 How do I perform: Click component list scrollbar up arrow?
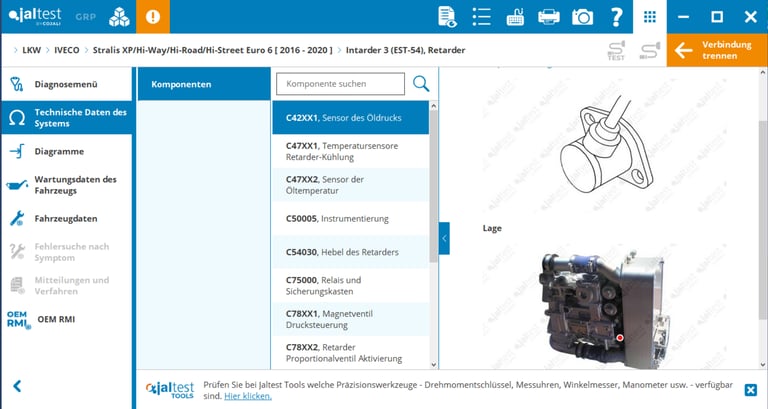(x=433, y=106)
